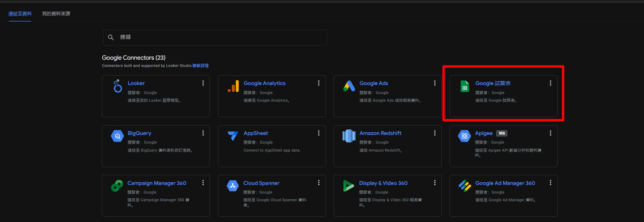Select the Amazon Redshift connector title
The height and width of the screenshot is (222, 644).
380,133
